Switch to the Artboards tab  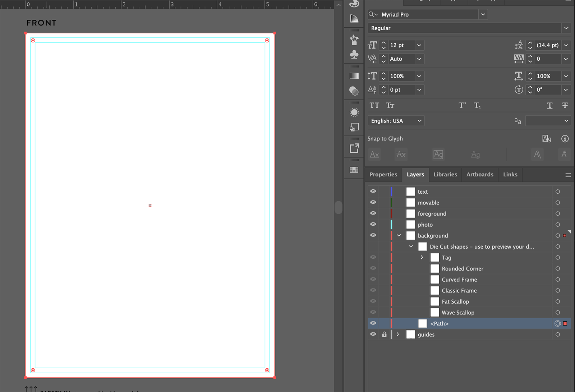(480, 175)
